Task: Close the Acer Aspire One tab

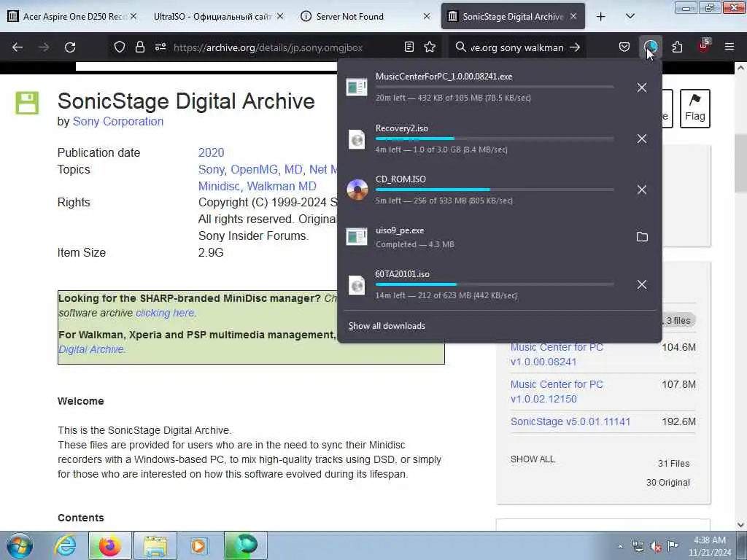Action: [133, 16]
